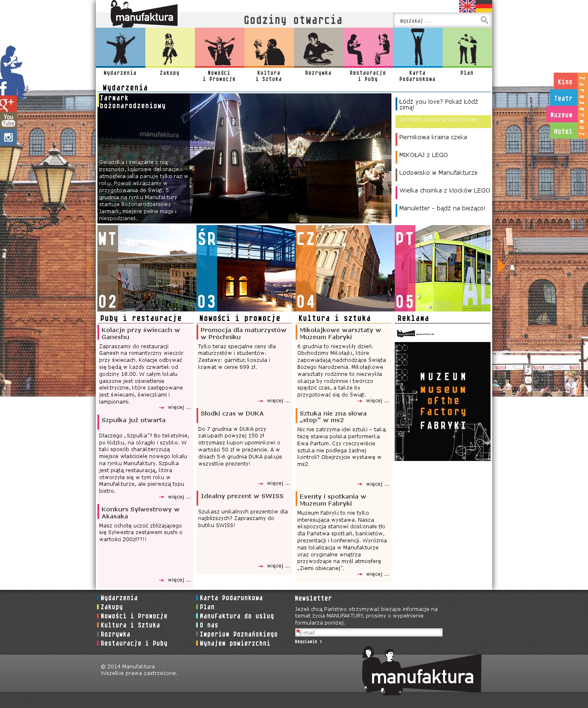Switch language with the British flag
Screen dimensions: 588x708
[x=467, y=6]
